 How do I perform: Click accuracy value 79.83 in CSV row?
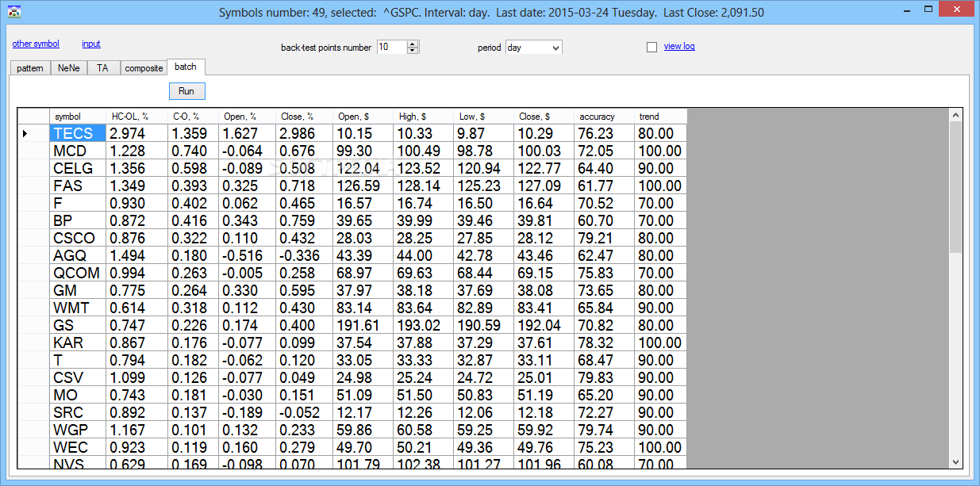click(604, 378)
